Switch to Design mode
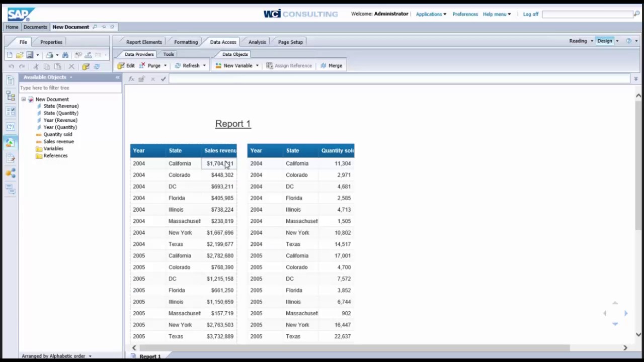The width and height of the screenshot is (644, 362). (x=605, y=41)
